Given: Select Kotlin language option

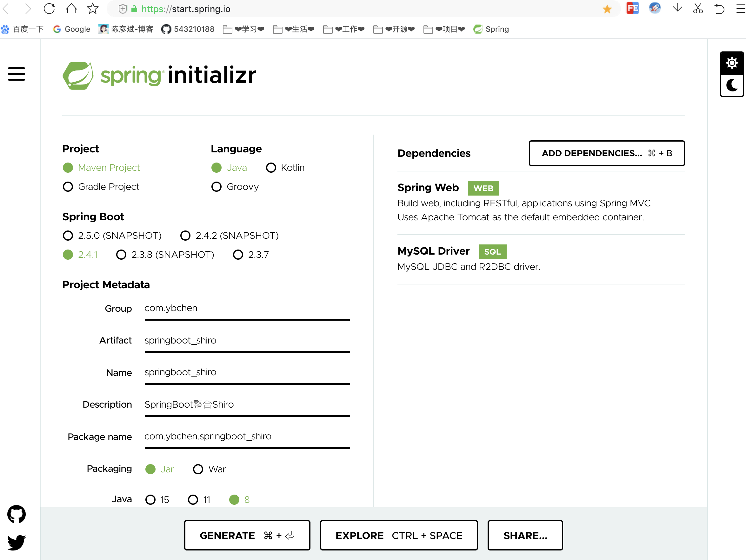Looking at the screenshot, I should [x=285, y=168].
